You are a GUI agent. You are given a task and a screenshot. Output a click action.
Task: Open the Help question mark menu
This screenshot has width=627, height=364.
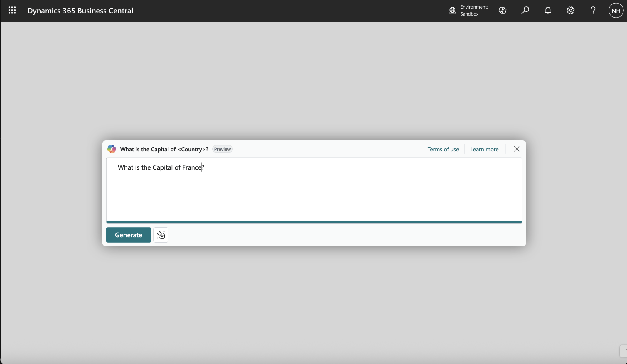point(593,11)
